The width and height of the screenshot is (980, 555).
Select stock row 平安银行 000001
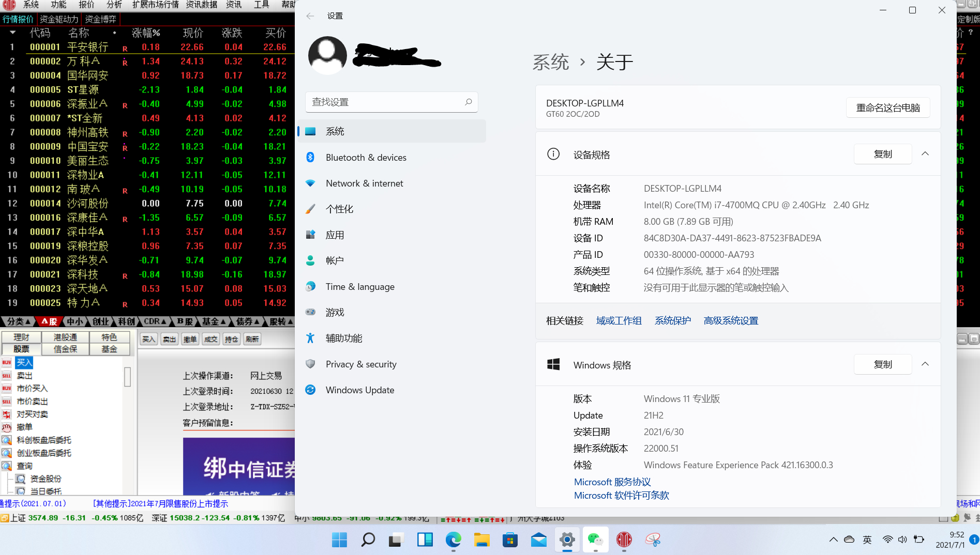[x=147, y=47]
